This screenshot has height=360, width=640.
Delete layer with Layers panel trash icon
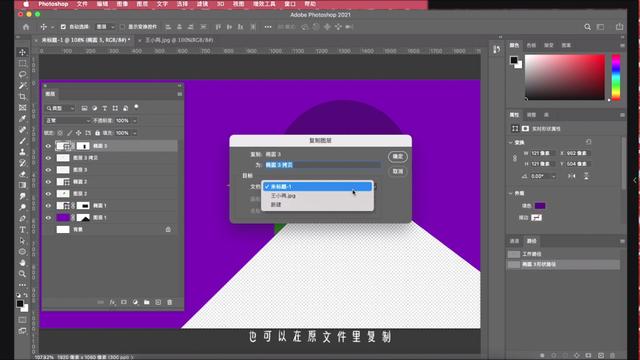169,302
